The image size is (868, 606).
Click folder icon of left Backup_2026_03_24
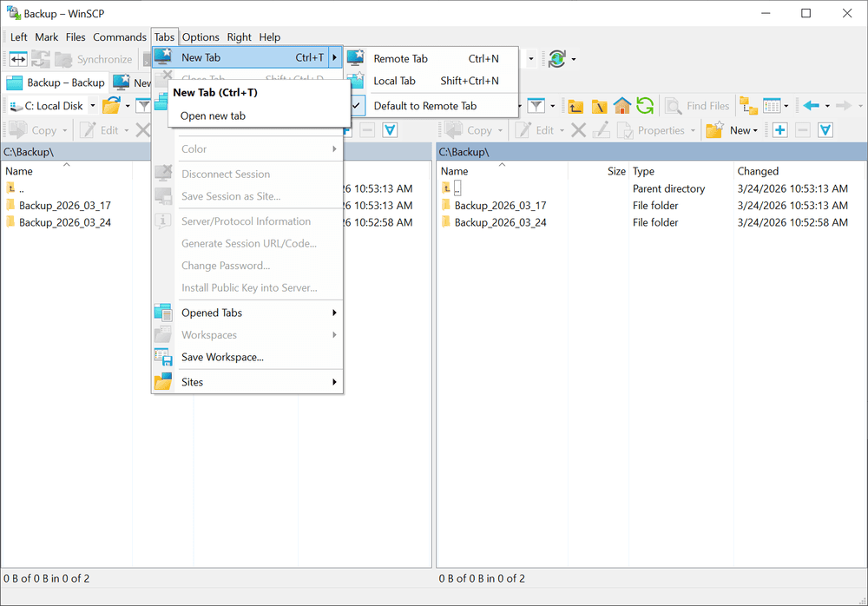tap(10, 222)
